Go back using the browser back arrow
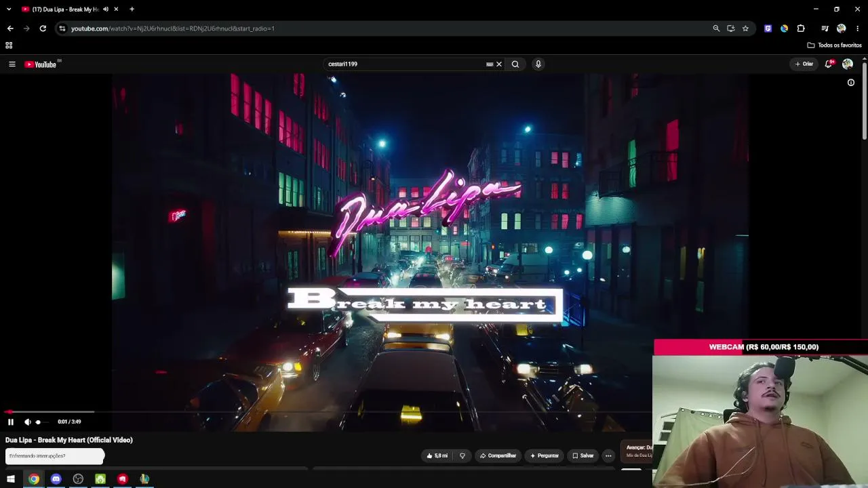 point(10,28)
